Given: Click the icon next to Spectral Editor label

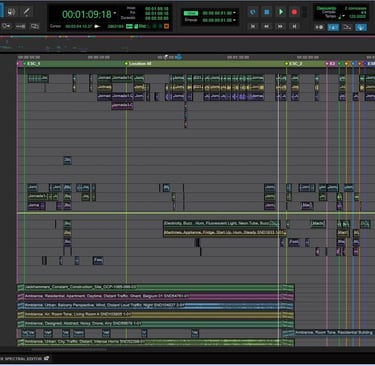Looking at the screenshot, I should (x=47, y=358).
